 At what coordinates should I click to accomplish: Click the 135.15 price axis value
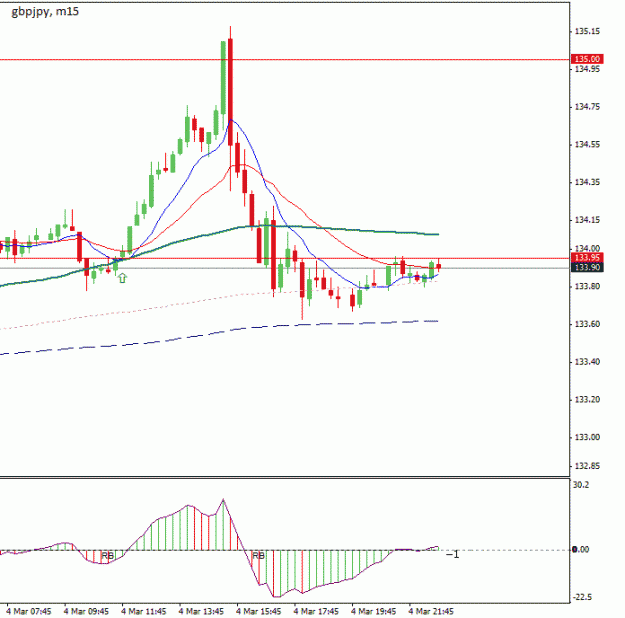587,31
